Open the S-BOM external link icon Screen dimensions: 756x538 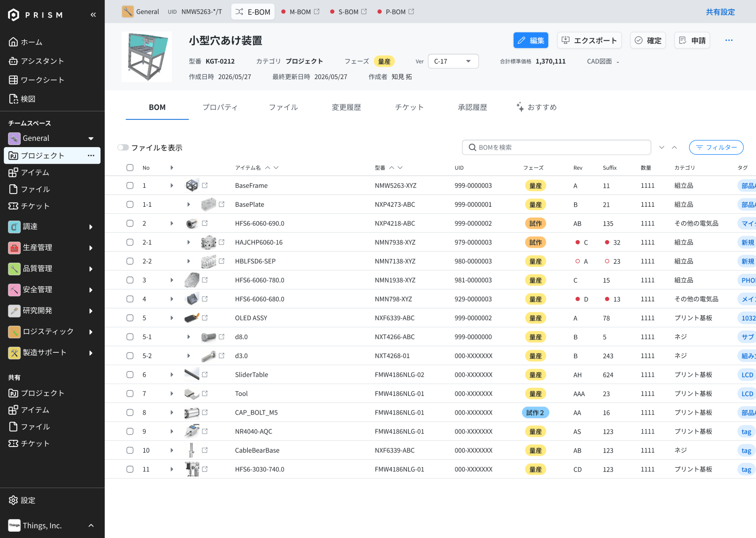click(x=364, y=11)
